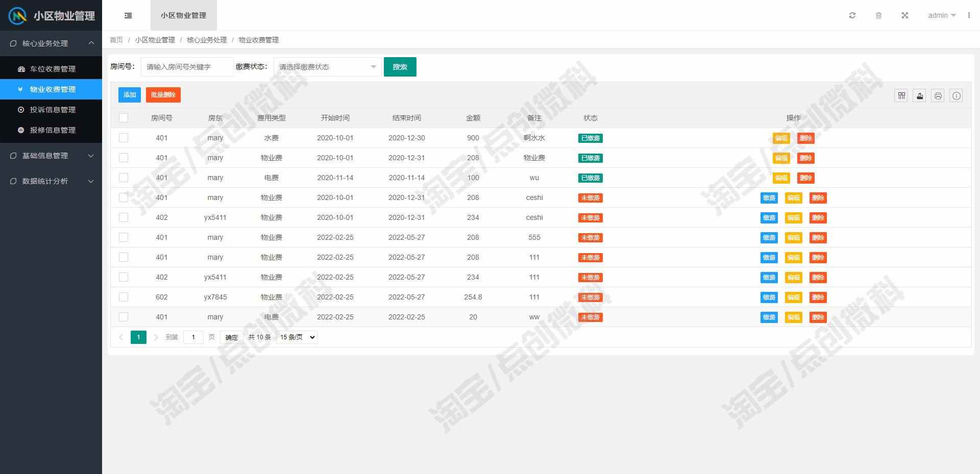Click the 搜索 button
The image size is (980, 474).
(400, 67)
